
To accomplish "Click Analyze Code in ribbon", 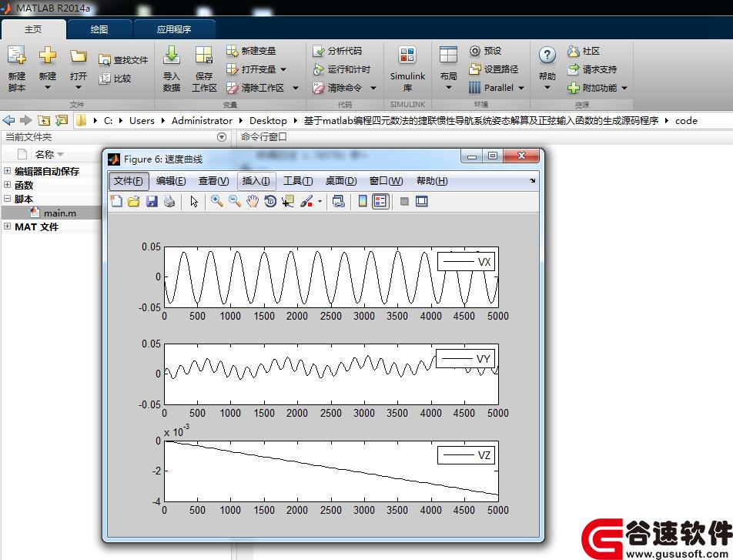I will point(337,51).
